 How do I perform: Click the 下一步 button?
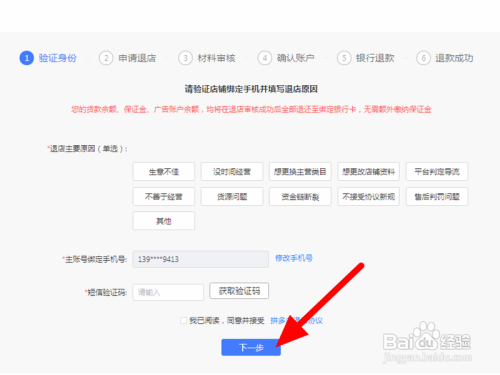251,348
